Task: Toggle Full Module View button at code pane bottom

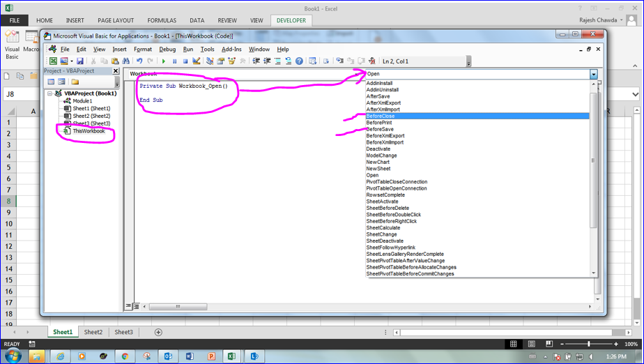Action: point(136,306)
